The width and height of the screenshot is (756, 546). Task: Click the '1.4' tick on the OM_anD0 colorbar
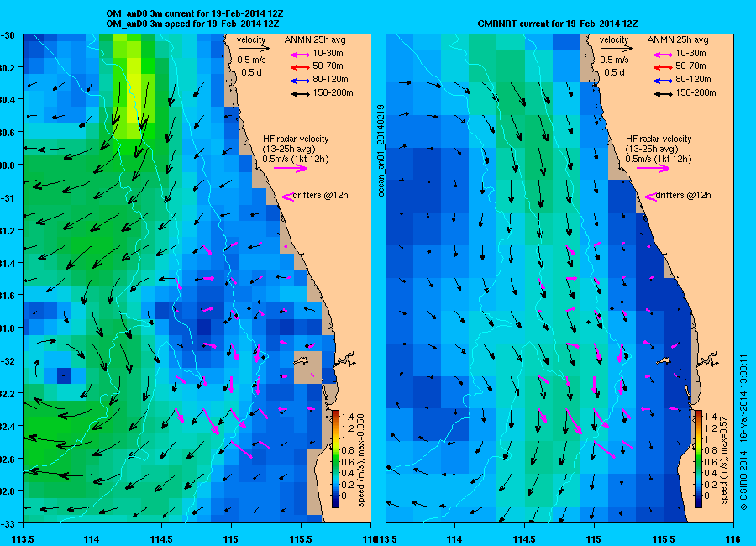coord(348,417)
